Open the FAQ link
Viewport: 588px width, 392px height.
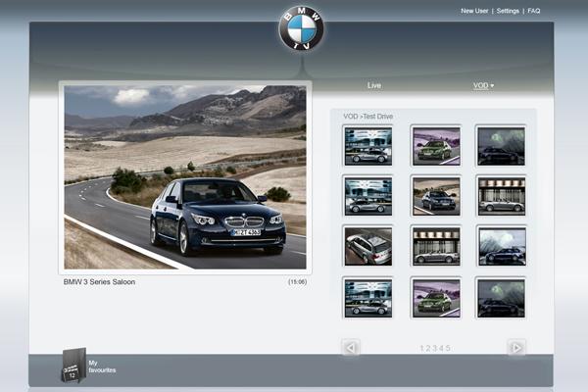point(534,11)
